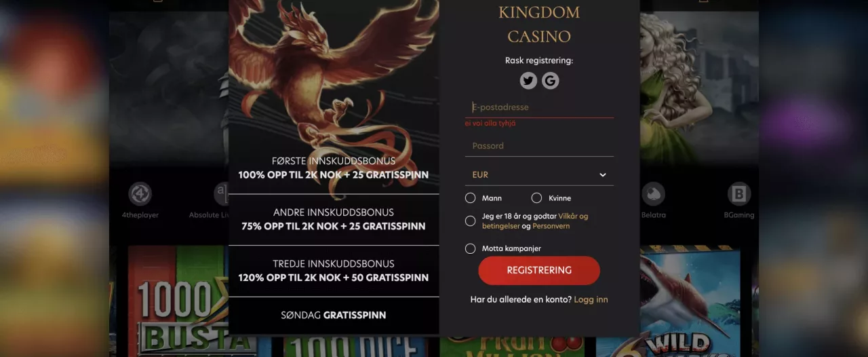Select the Søndag Gratisspinn offer
This screenshot has height=357, width=868.
tap(334, 315)
